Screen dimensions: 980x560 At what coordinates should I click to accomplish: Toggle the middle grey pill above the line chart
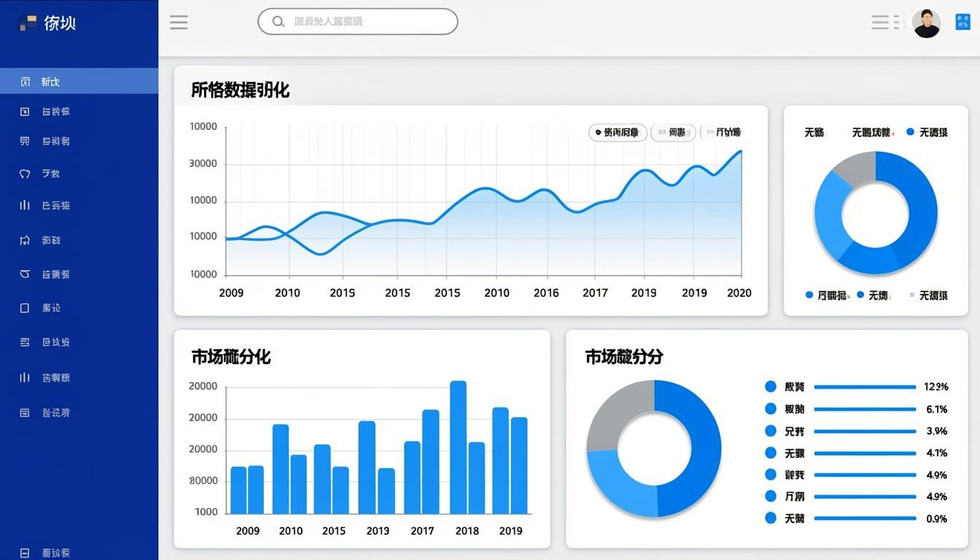pos(672,132)
